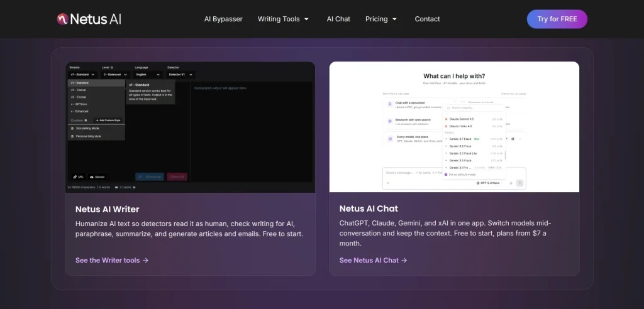Choose Gemini 3.7 Flash model
Screen dimensions: 644x309
click(474, 139)
